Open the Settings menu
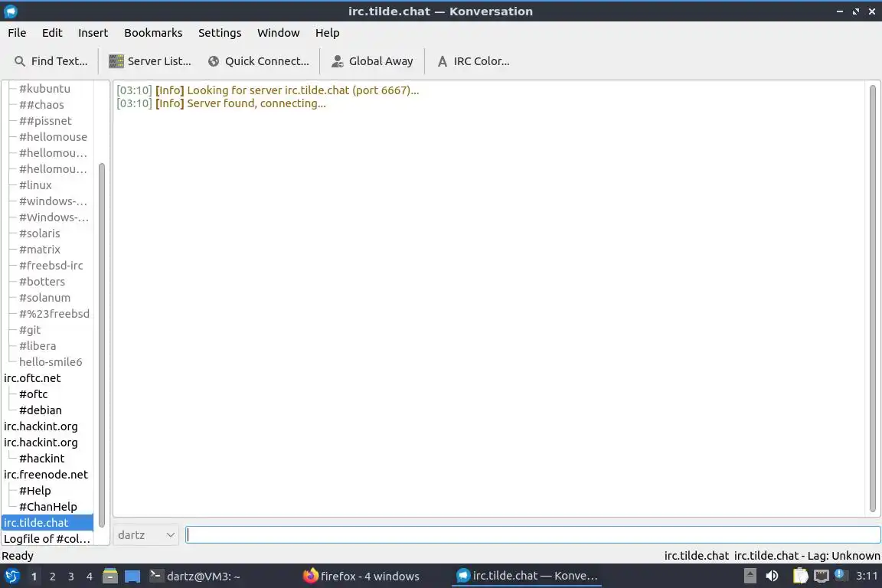 click(220, 33)
